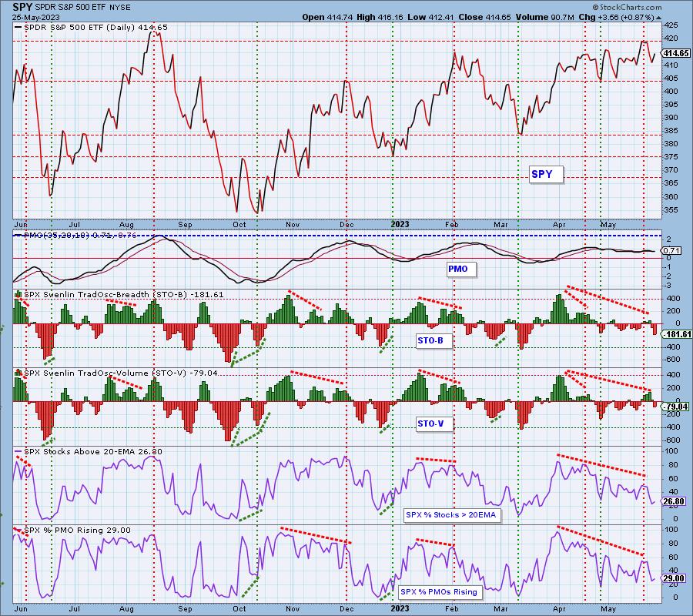Click the chart date 25-May-2023
The height and width of the screenshot is (616, 693).
pos(34,18)
